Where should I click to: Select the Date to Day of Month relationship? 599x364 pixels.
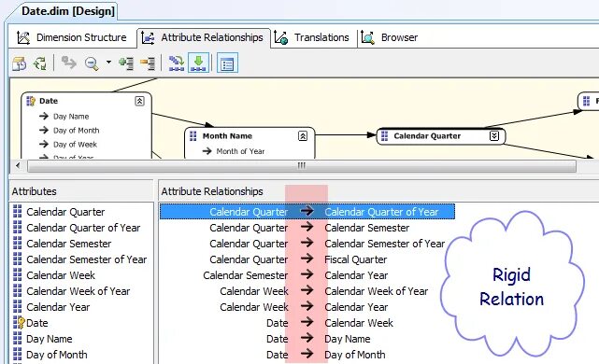[x=326, y=355]
